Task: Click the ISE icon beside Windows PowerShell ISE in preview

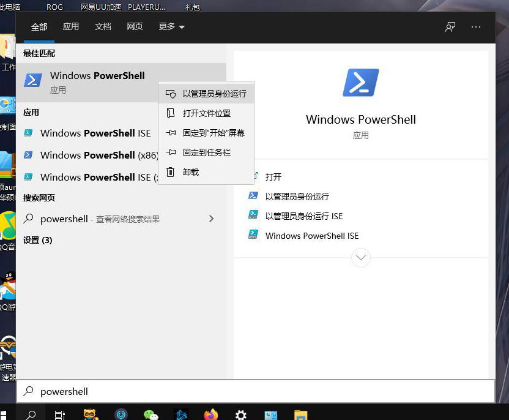Action: point(253,234)
